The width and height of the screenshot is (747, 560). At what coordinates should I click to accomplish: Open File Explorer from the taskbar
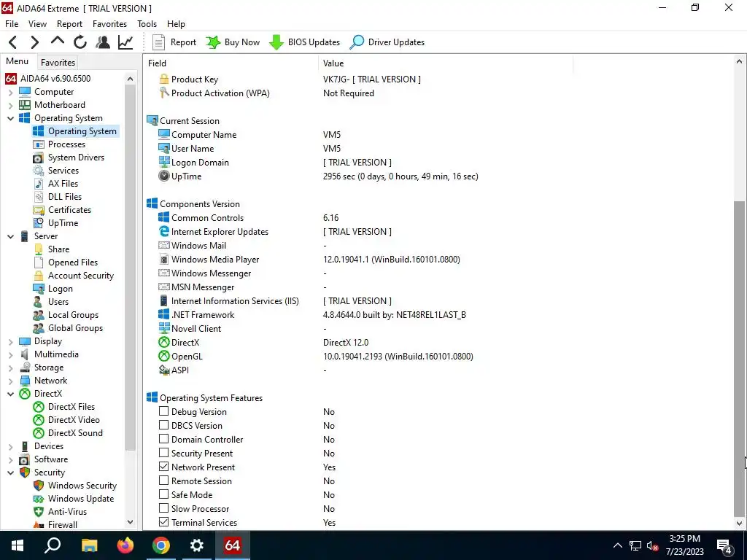point(90,545)
